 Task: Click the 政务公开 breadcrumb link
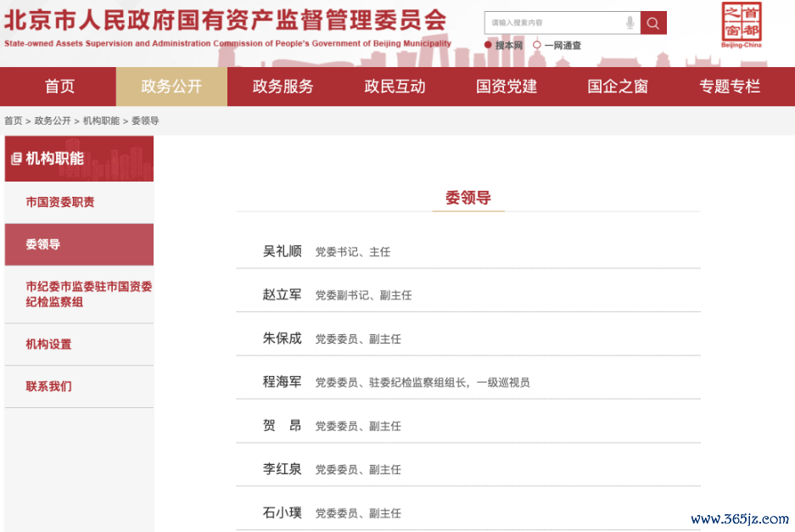pyautogui.click(x=53, y=121)
